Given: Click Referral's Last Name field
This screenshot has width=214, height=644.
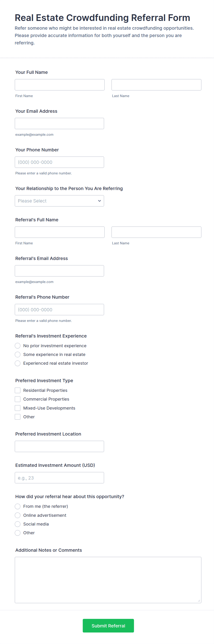Looking at the screenshot, I should click(x=156, y=232).
